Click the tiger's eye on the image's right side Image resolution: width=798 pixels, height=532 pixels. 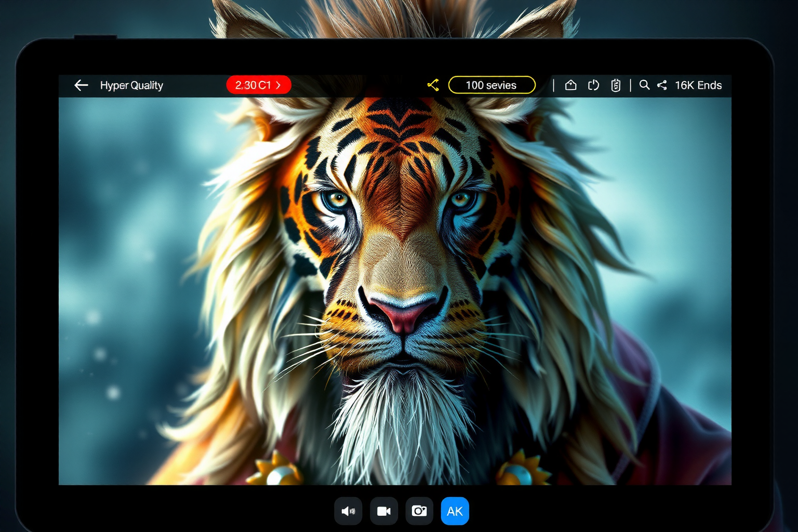click(x=461, y=199)
